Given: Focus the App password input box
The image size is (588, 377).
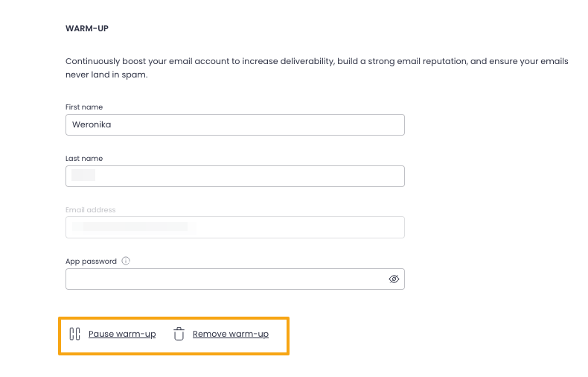Looking at the screenshot, I should 223,279.
